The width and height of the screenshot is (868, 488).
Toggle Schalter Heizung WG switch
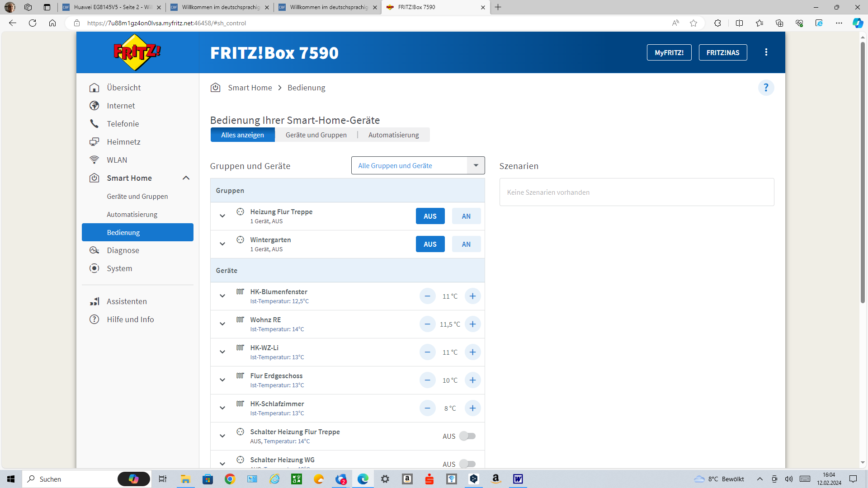click(467, 464)
